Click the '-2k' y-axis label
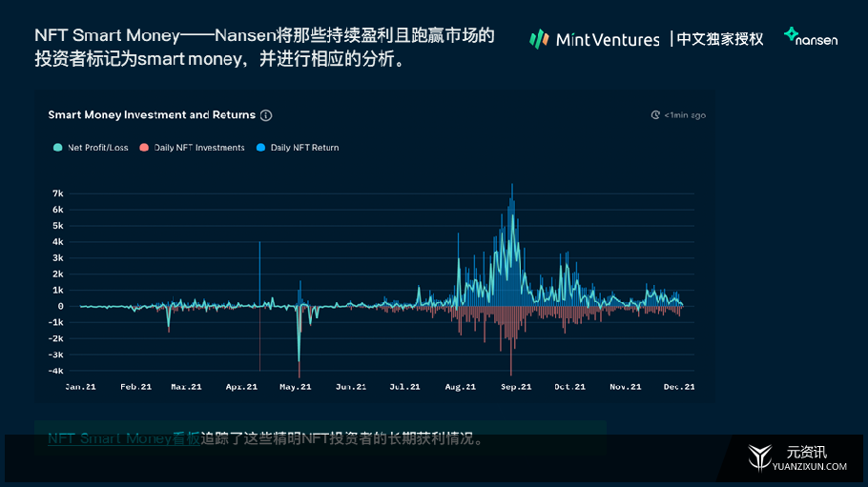Screen dimensions: 868x487 click(56, 338)
